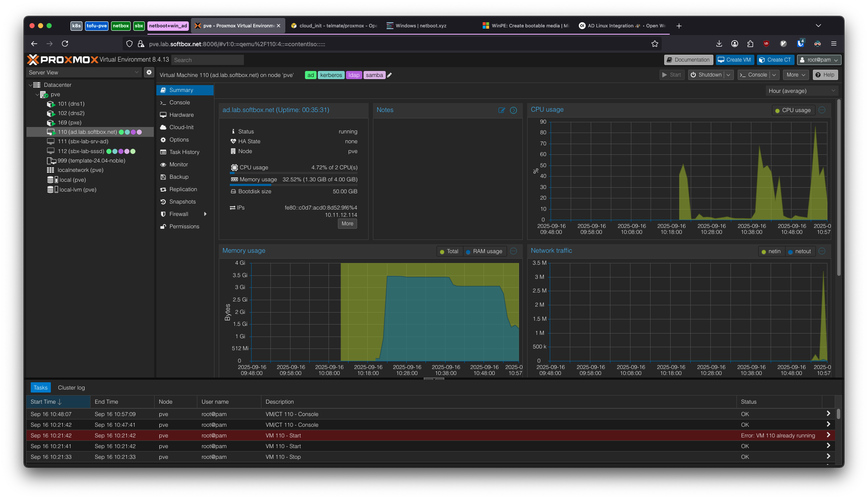The image size is (868, 499).
Task: Open Task History for the VM
Action: (x=184, y=152)
